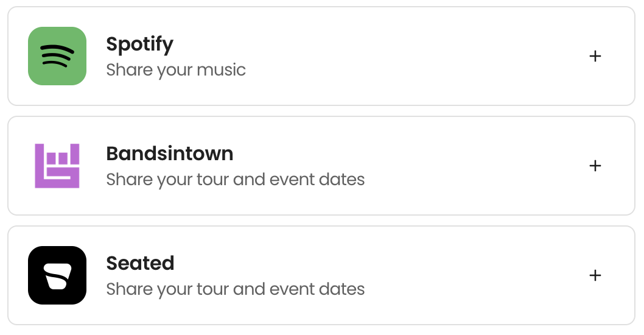
Task: Click the green Spotify logo icon
Action: (57, 56)
